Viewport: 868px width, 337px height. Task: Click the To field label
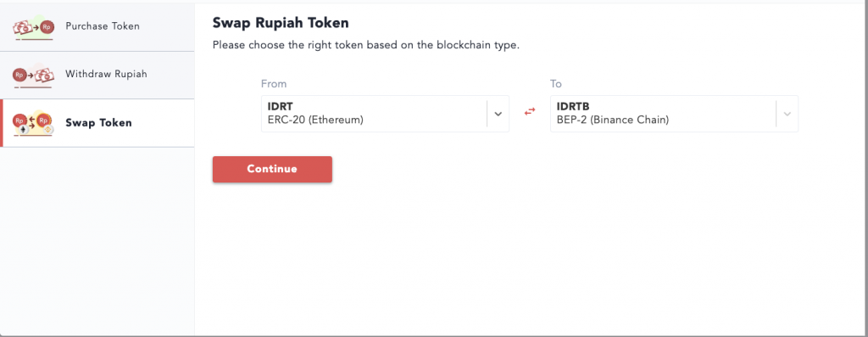[x=556, y=84]
